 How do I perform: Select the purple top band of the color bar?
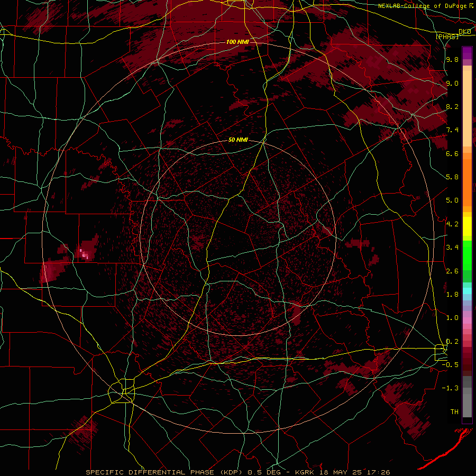click(x=467, y=53)
